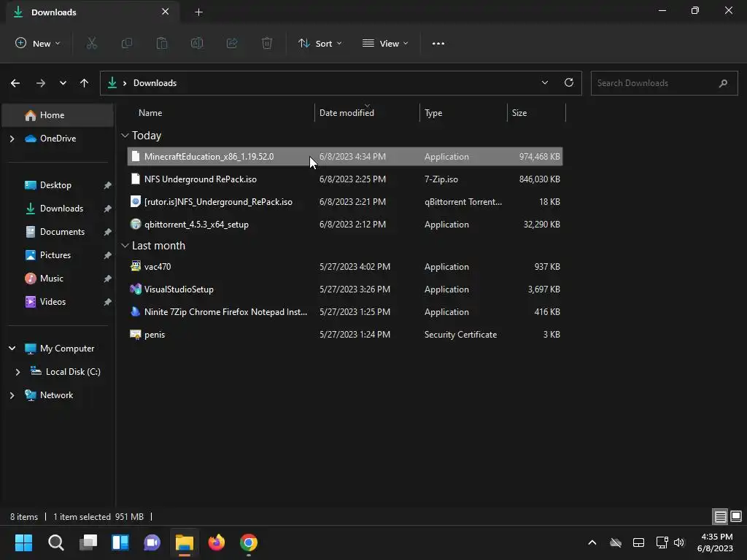The image size is (747, 560).
Task: Expand Network tree node
Action: [x=12, y=395]
